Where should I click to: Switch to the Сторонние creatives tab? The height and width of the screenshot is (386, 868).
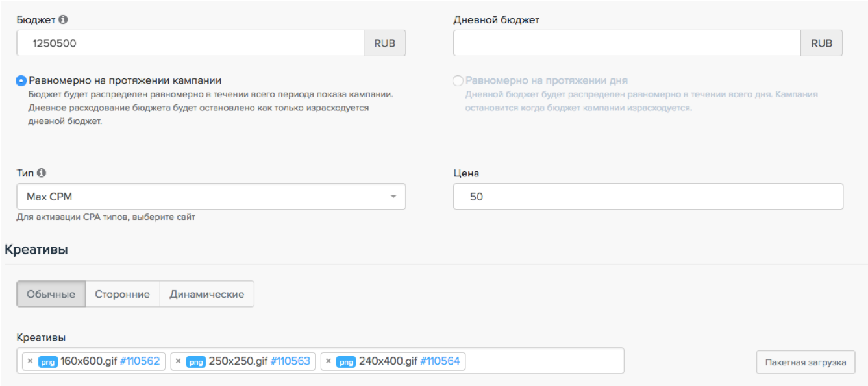coord(122,294)
